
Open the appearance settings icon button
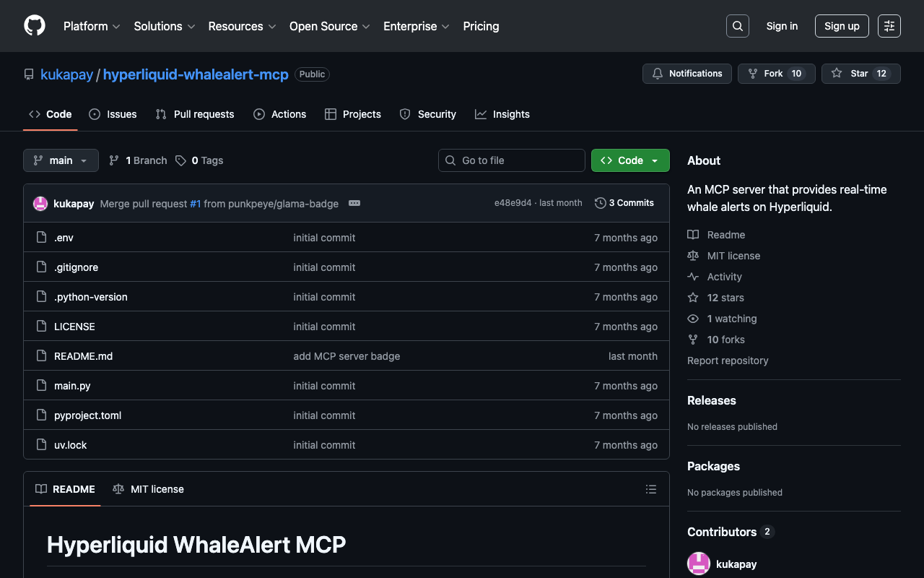(889, 26)
